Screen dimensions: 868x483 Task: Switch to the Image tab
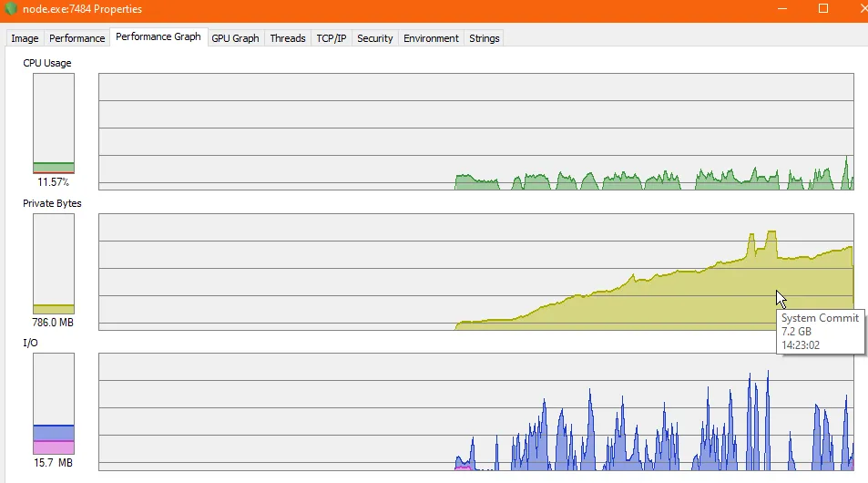click(x=25, y=38)
